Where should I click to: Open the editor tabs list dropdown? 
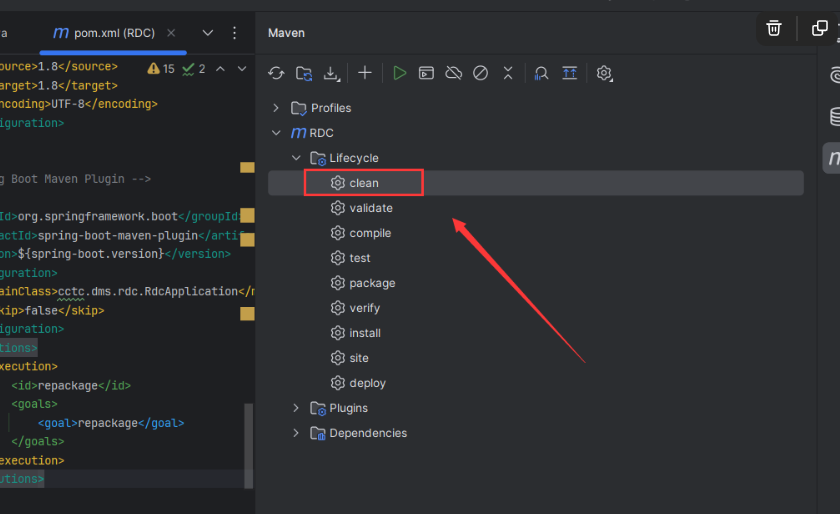tap(208, 33)
